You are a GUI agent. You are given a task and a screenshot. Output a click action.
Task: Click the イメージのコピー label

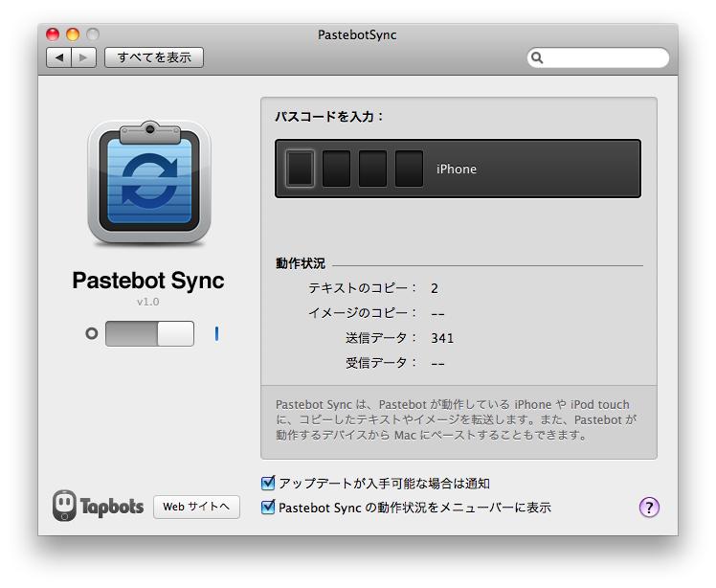363,313
